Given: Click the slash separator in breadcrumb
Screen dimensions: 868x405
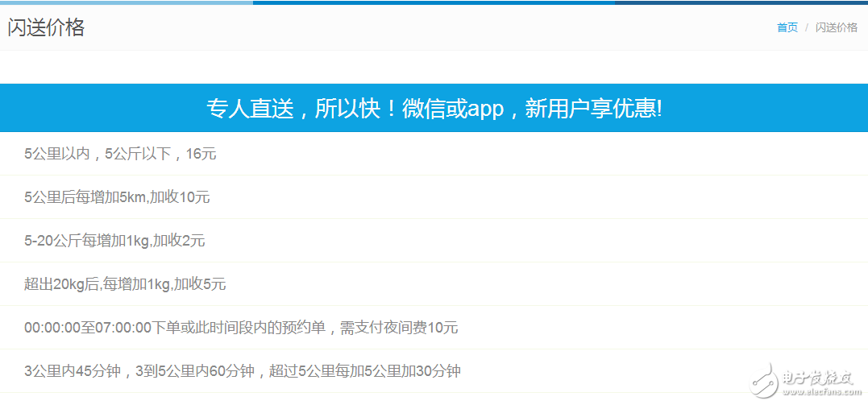Looking at the screenshot, I should 807,27.
